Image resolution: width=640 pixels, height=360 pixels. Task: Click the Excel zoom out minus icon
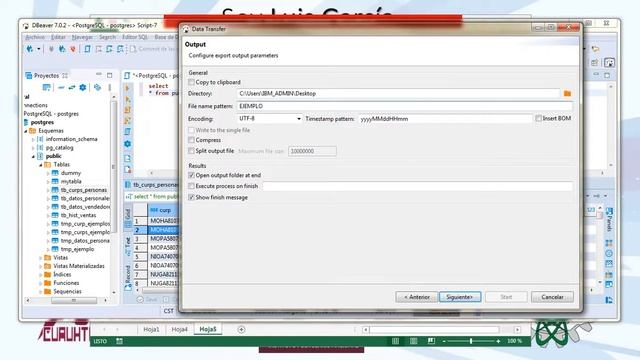click(444, 341)
